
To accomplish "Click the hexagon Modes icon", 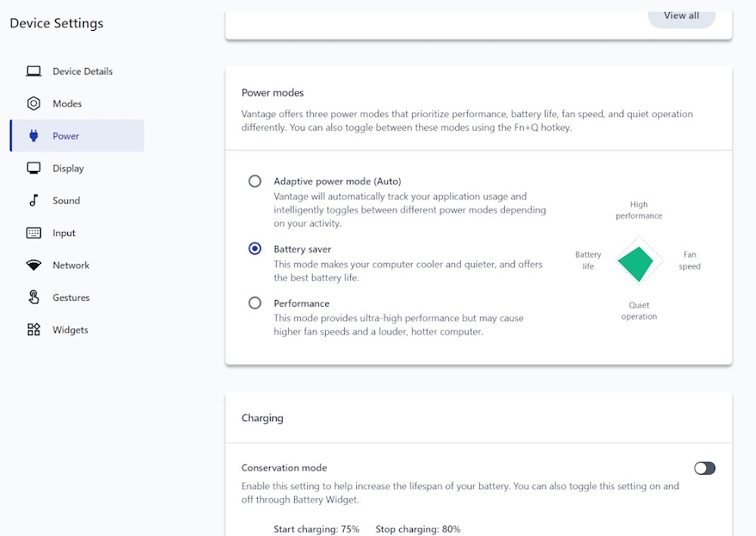I will tap(33, 104).
